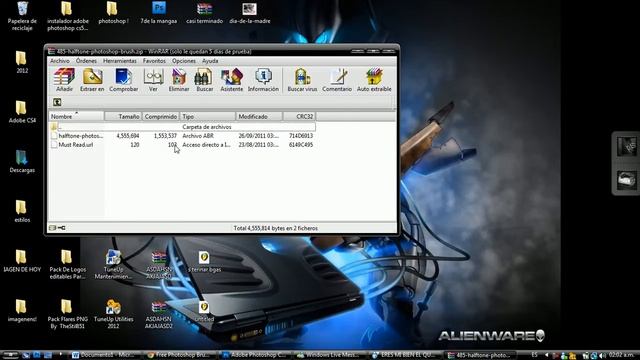640x360 pixels.
Task: Open the Opciones menu
Action: pyautogui.click(x=184, y=61)
